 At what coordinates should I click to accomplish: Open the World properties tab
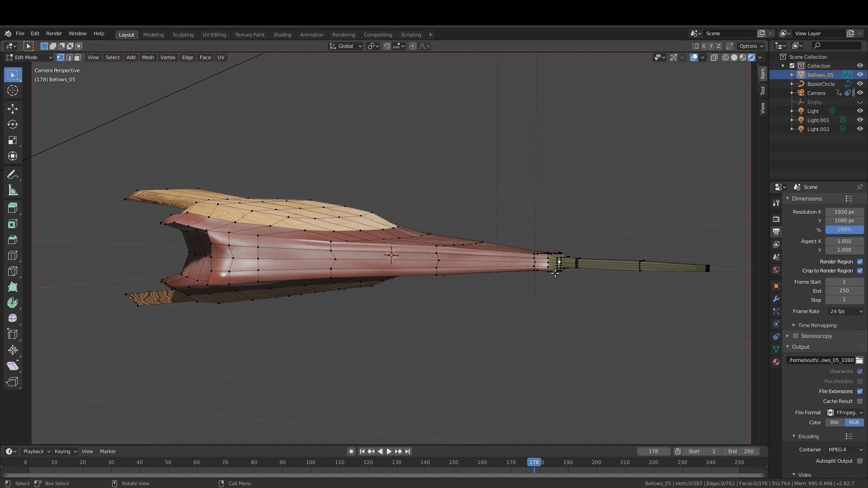(x=776, y=270)
